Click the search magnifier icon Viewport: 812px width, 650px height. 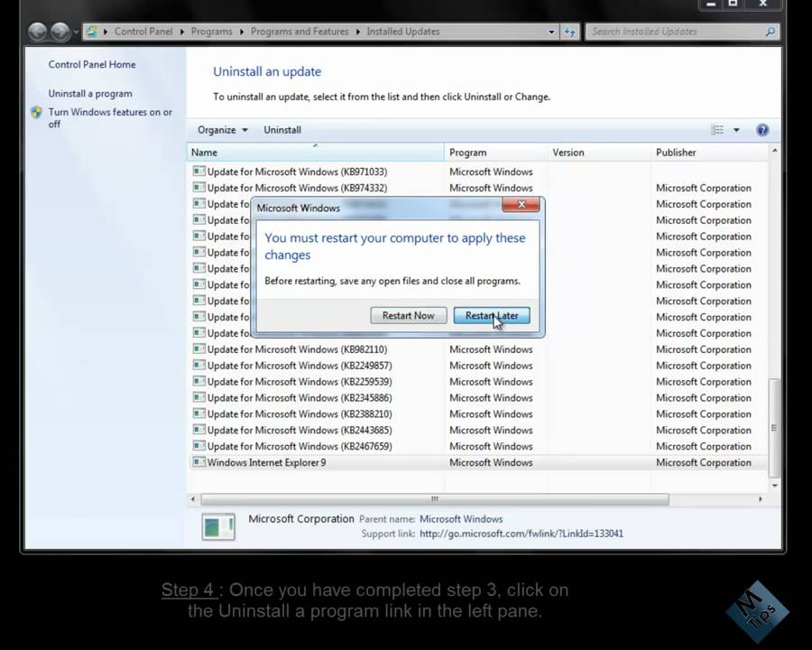770,32
